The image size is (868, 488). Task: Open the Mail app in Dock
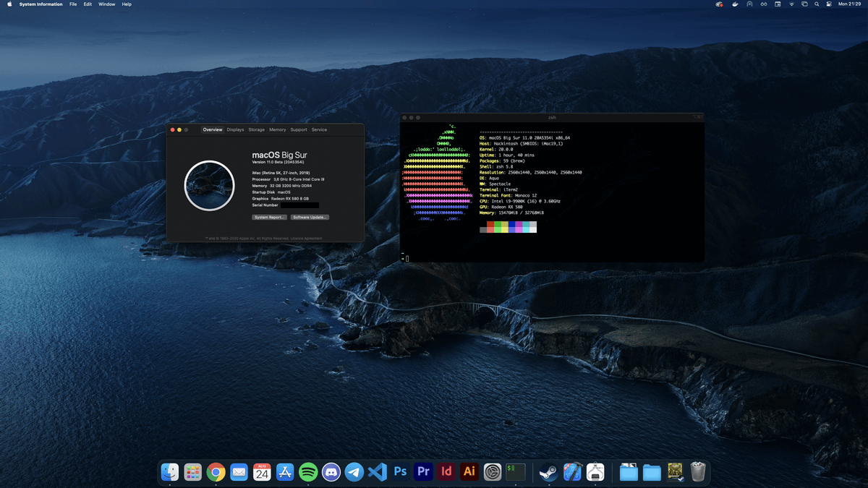pos(239,473)
